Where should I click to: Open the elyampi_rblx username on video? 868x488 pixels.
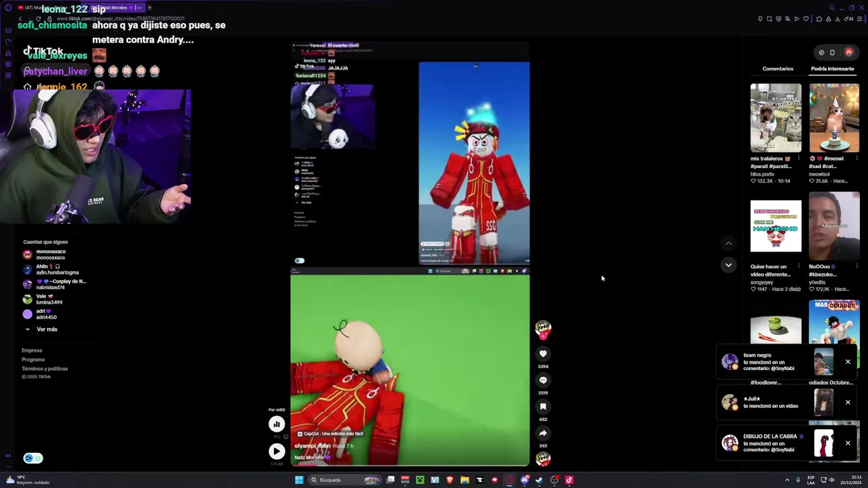311,446
